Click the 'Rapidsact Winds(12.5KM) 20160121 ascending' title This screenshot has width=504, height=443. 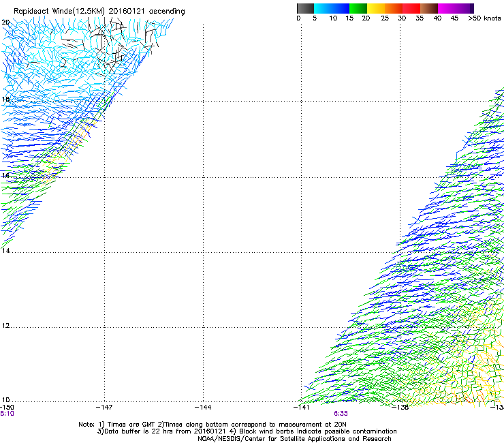tap(99, 12)
